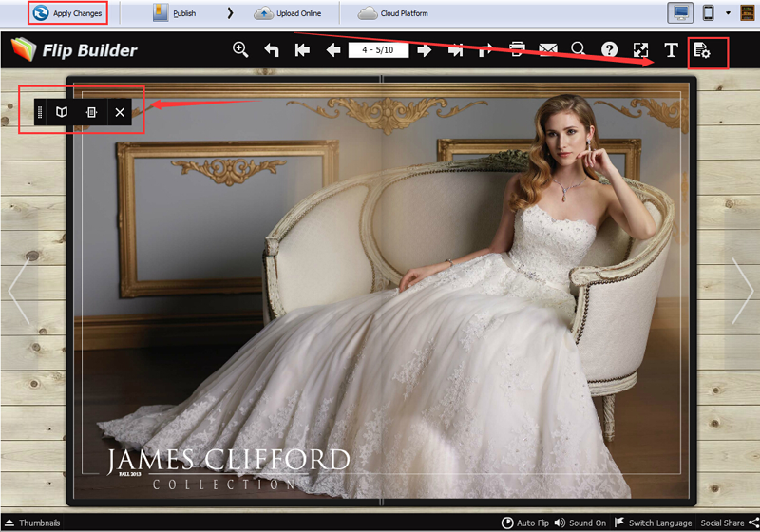Click the floating toolbar drag handle

40,112
